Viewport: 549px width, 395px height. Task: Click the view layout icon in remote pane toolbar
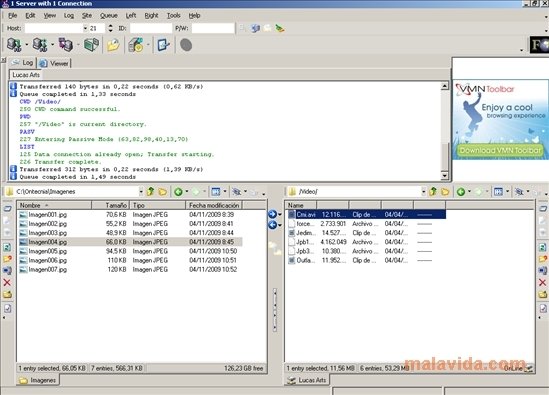point(498,192)
